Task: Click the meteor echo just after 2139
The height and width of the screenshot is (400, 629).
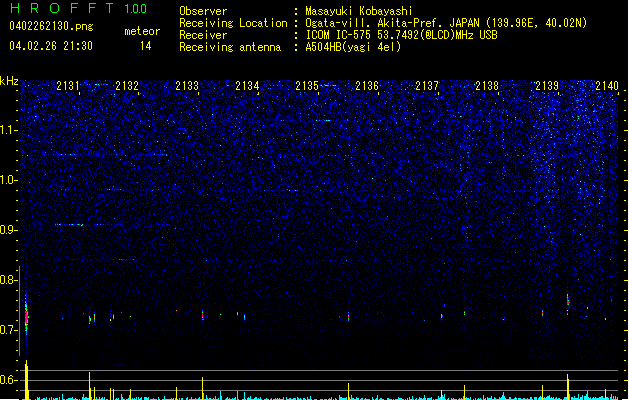Action: pos(568,303)
